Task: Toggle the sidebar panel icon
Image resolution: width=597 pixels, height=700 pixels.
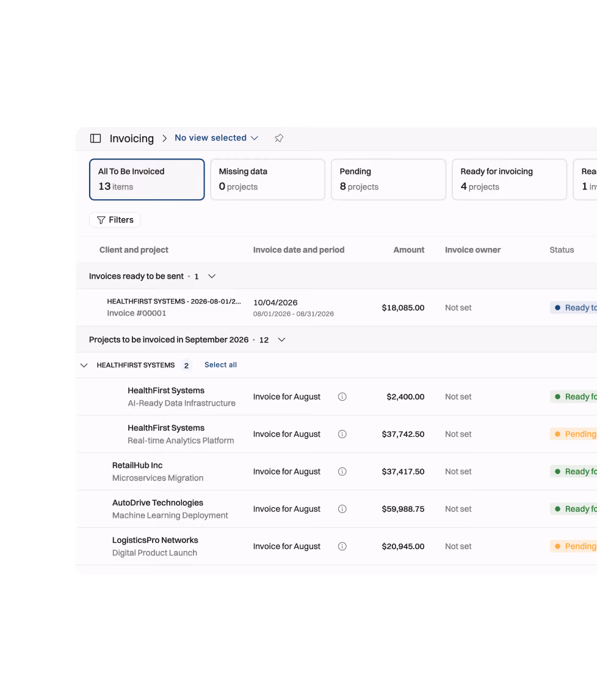Action: click(95, 139)
